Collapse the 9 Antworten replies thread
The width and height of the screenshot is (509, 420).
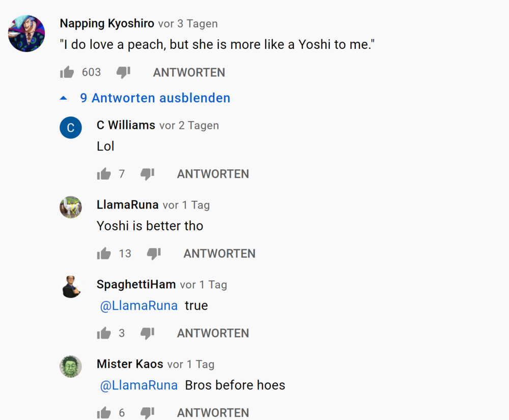tap(155, 98)
